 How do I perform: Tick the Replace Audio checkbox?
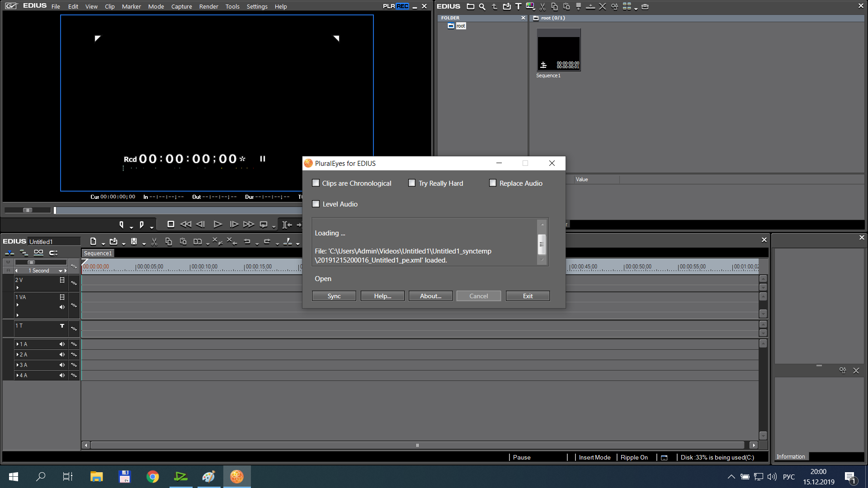[493, 183]
